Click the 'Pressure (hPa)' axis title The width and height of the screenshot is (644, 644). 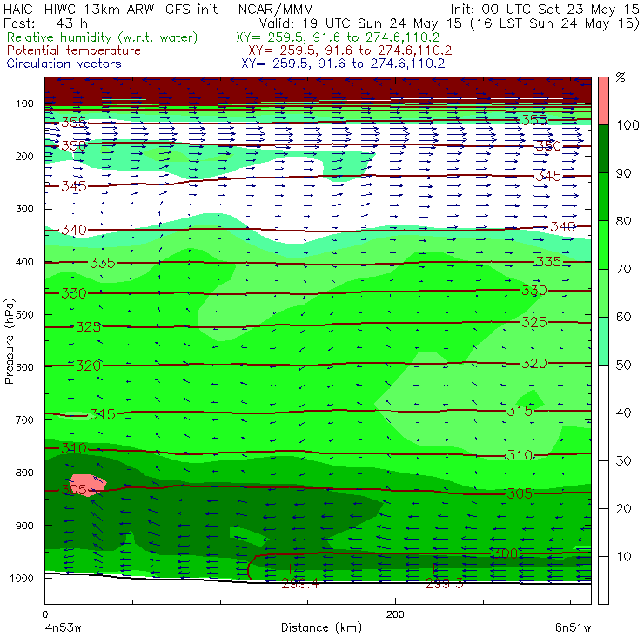pyautogui.click(x=10, y=341)
